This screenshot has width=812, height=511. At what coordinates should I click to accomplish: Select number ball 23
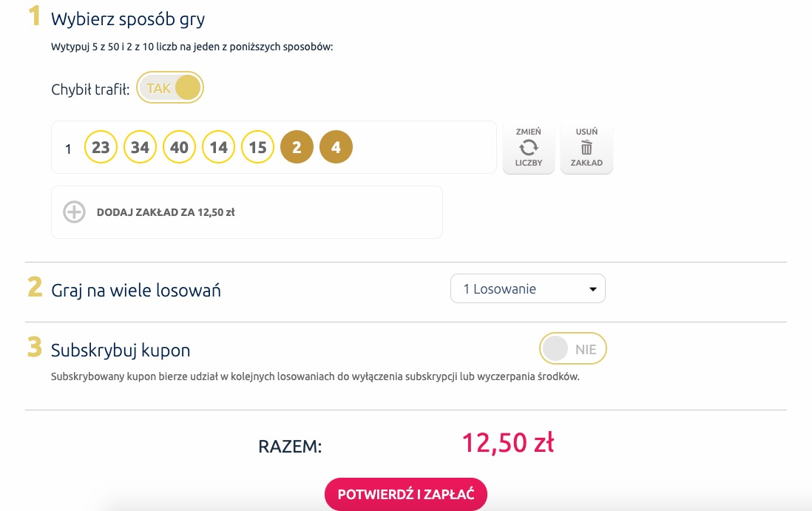pos(101,147)
